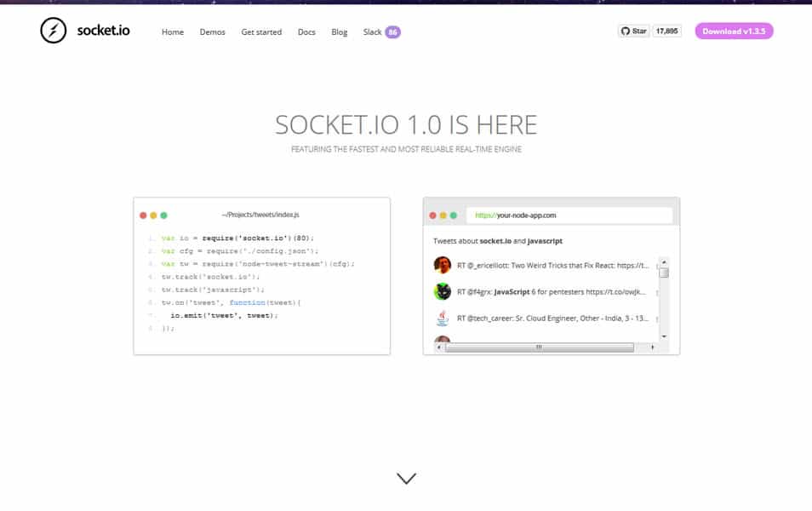812x511 pixels.
Task: Open the Get started navigation item
Action: [261, 32]
